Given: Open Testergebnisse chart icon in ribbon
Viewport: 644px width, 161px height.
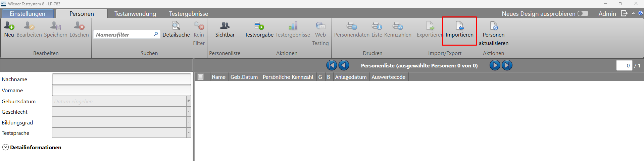Looking at the screenshot, I should pyautogui.click(x=293, y=25).
